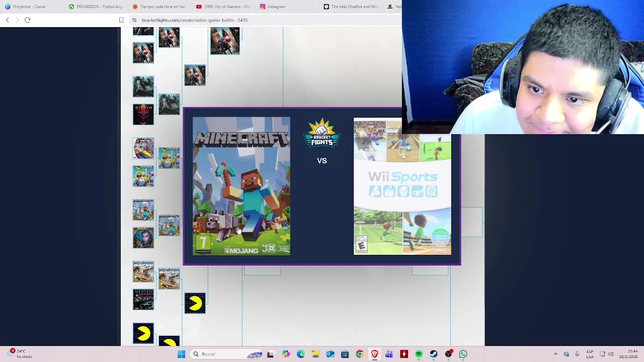644x362 pixels.
Task: Select the Brave browser taskbar icon
Action: (x=374, y=354)
